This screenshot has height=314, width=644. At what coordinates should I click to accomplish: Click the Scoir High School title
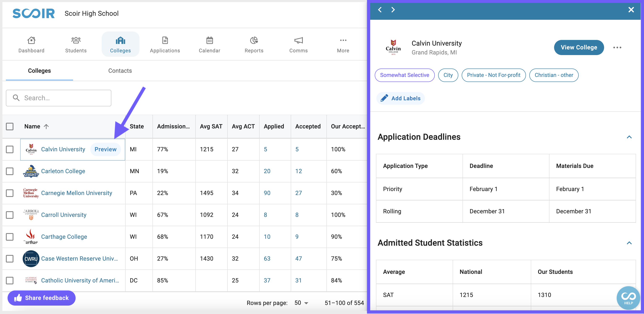pos(92,13)
